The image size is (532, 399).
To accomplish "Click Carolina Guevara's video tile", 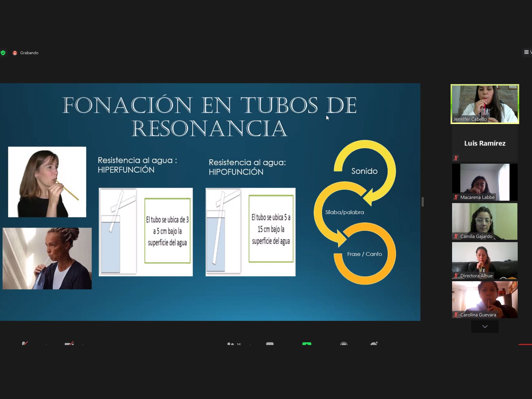I will (x=485, y=299).
